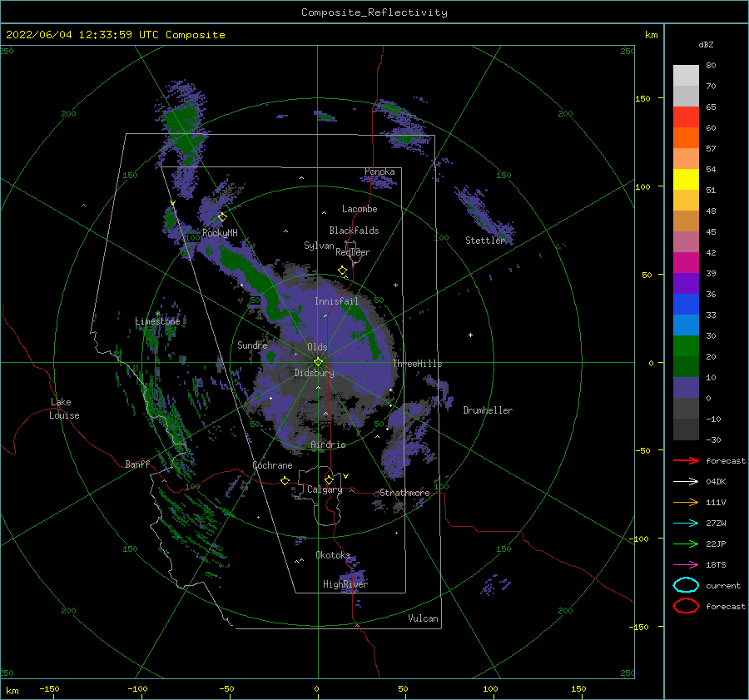Select the orange 111V arrow icon
Screen dimensions: 749x700
(686, 502)
